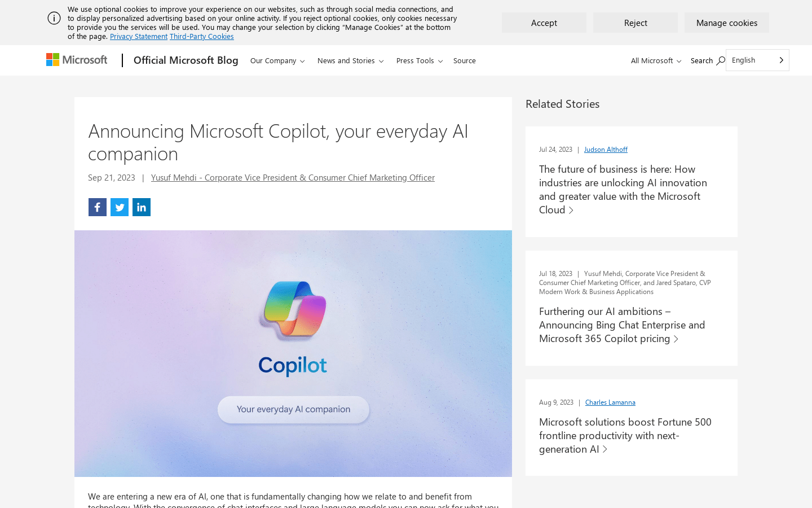The height and width of the screenshot is (508, 812).
Task: Click the Copilot hero image
Action: [293, 353]
